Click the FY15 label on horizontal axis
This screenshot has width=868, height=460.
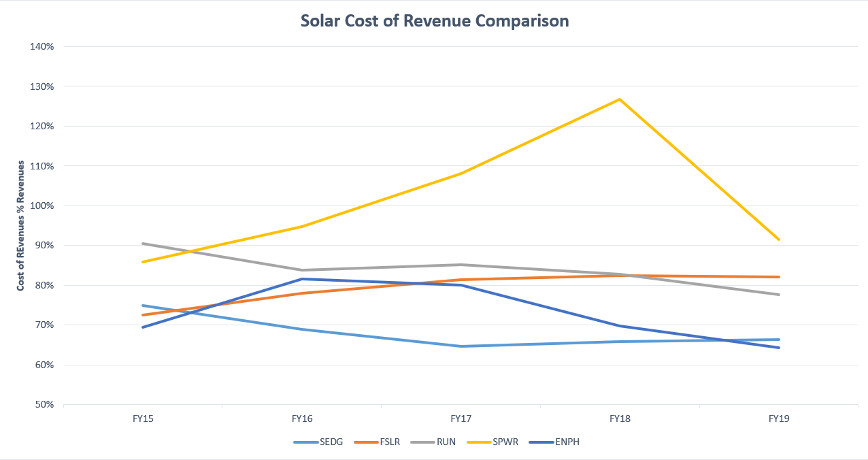[x=143, y=419]
